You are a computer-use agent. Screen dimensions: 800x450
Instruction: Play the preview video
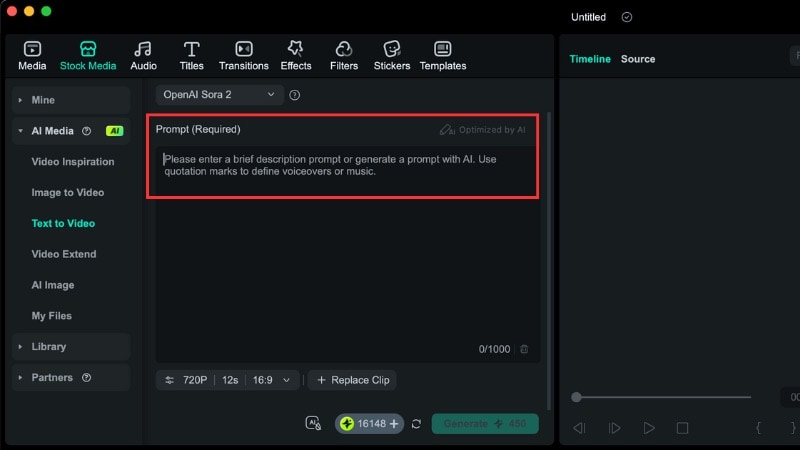(648, 428)
